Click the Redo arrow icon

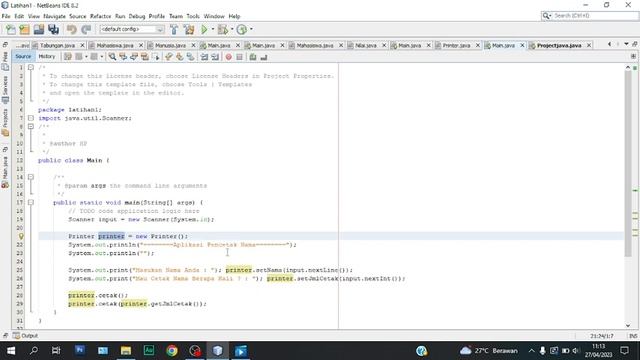click(86, 29)
